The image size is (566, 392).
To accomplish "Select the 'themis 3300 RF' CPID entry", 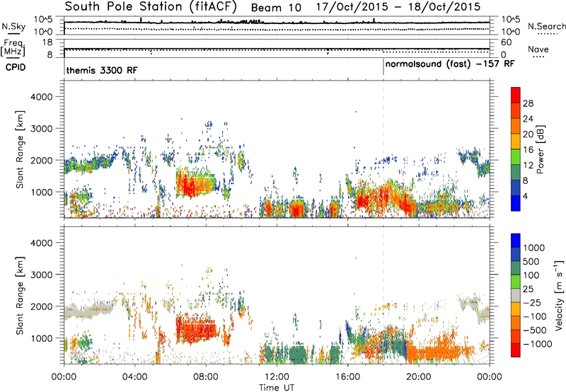I will (102, 70).
